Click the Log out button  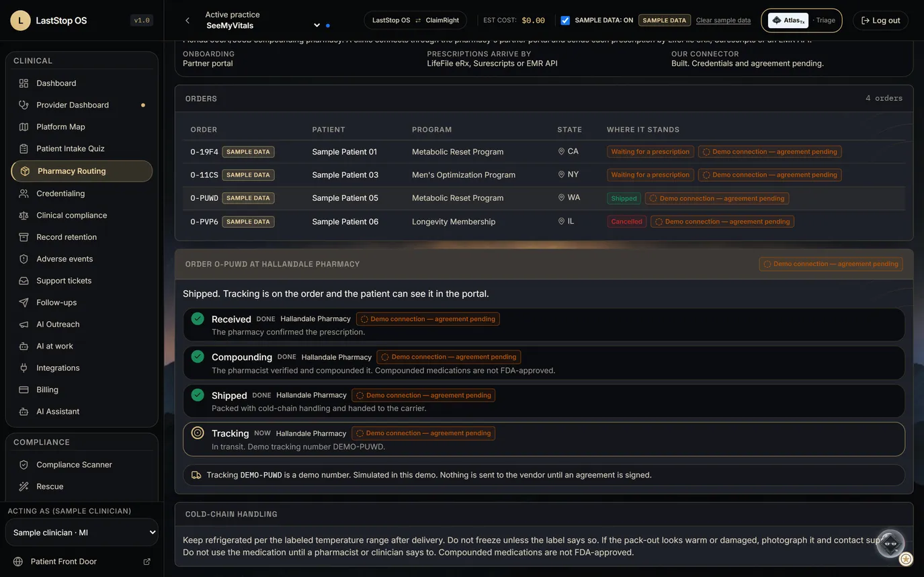[x=880, y=20]
